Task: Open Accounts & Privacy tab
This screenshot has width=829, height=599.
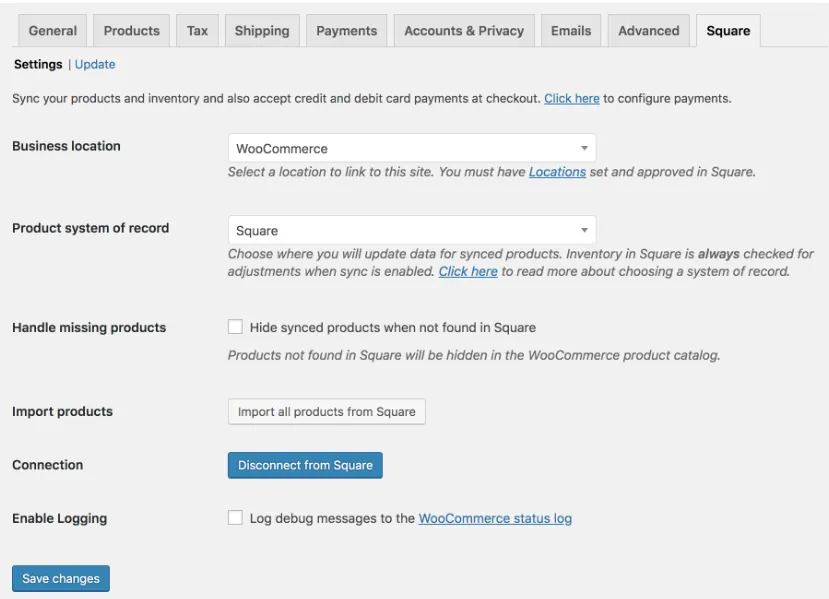Action: pyautogui.click(x=464, y=31)
